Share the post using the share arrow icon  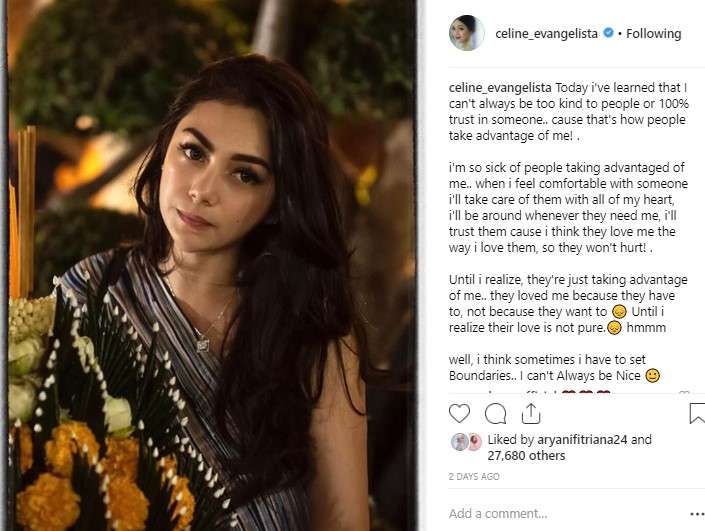pos(530,412)
